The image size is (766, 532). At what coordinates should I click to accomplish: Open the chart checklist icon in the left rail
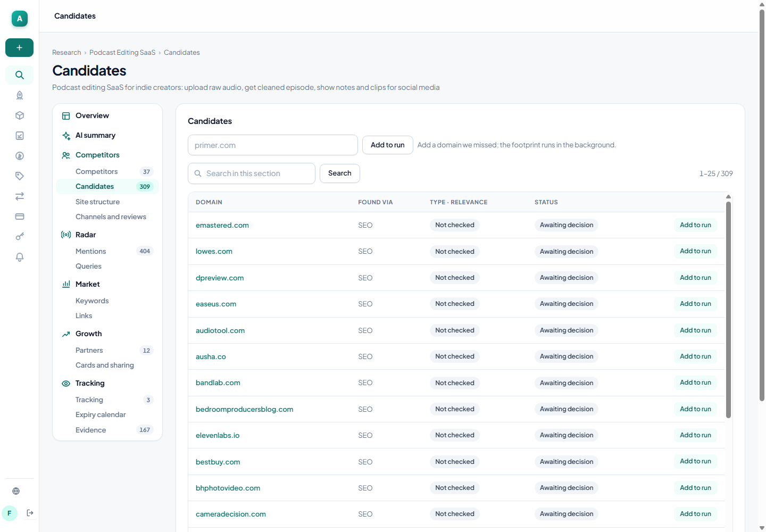(20, 136)
